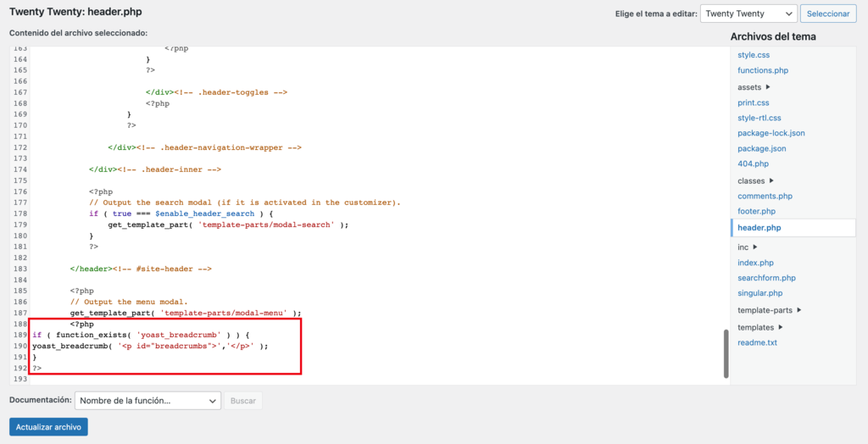Expand the inc folder arrow
Screen dimensions: 868x444
(755, 247)
